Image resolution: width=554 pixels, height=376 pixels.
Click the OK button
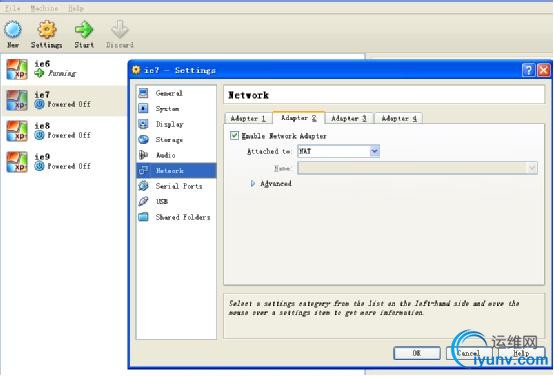(417, 353)
